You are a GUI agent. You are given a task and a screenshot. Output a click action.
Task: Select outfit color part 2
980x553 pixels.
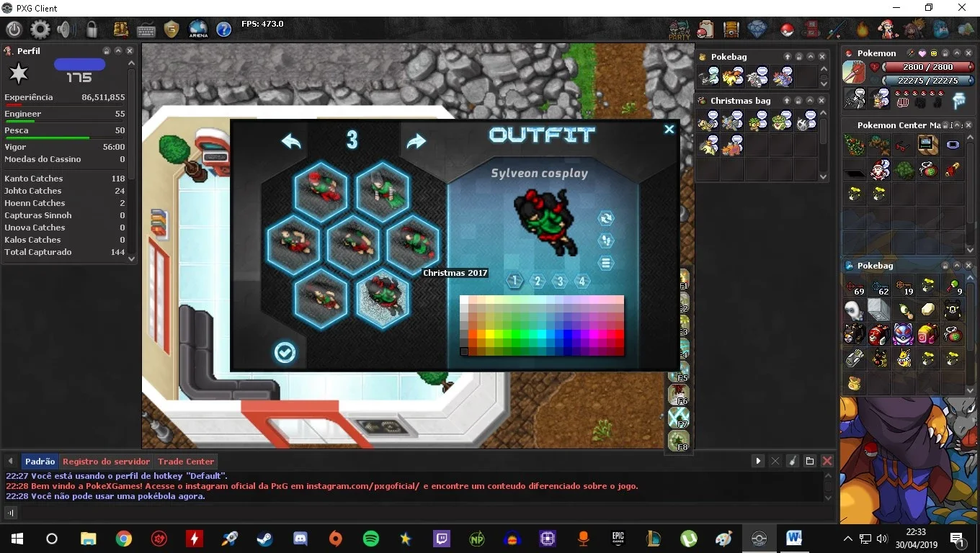click(538, 281)
